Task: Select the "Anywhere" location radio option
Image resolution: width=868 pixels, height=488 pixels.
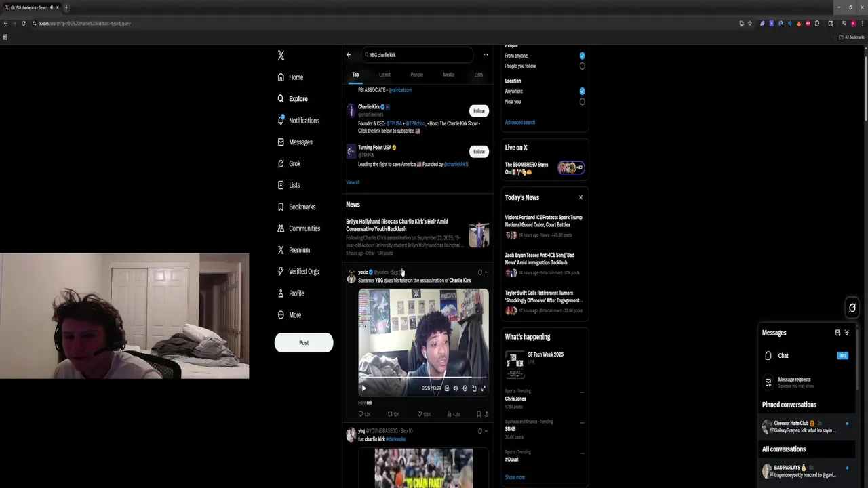Action: 582,91
